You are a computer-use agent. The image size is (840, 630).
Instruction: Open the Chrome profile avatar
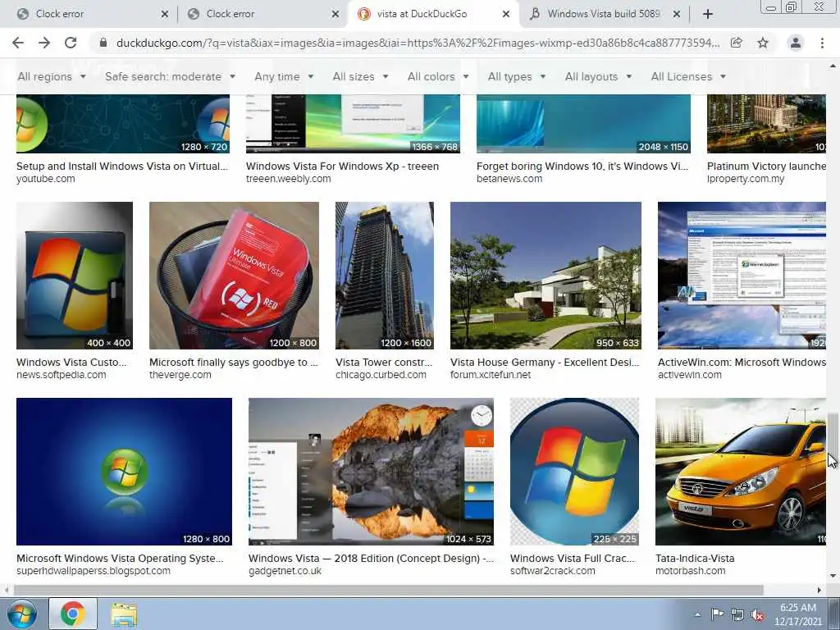coord(796,43)
